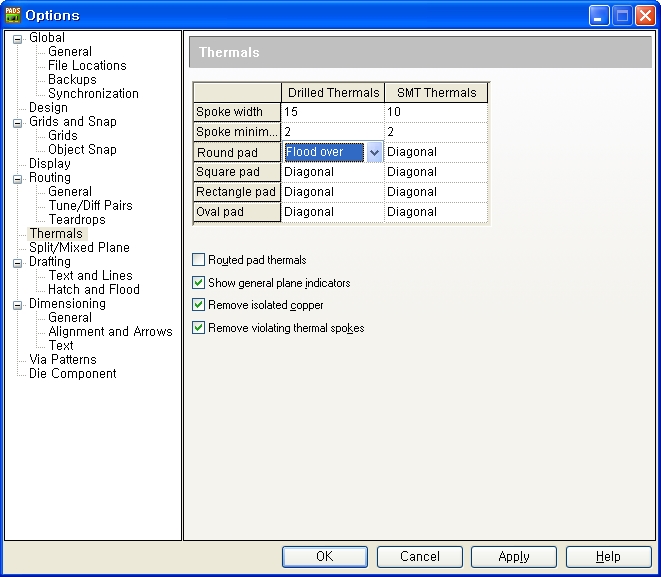Select Text under Dimensioning
This screenshot has width=661, height=577.
pyautogui.click(x=61, y=345)
